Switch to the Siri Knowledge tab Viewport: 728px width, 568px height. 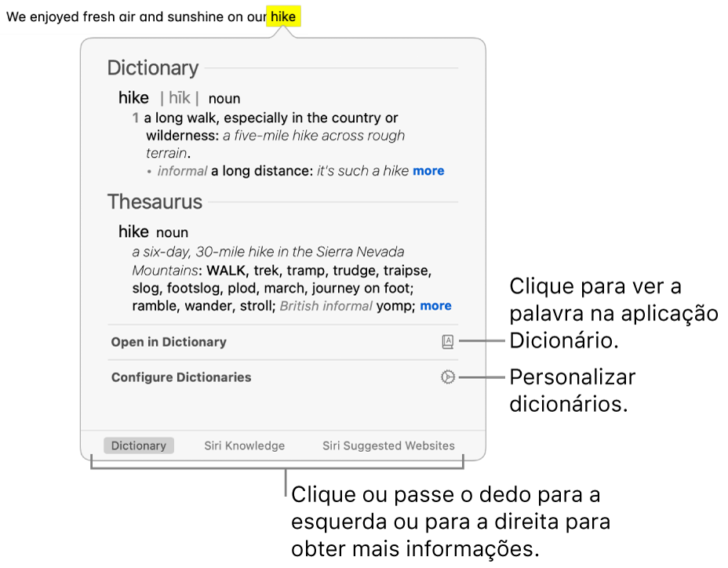coord(244,446)
